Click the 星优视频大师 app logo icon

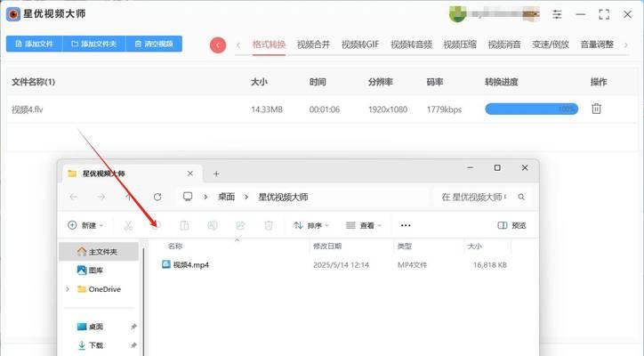(x=13, y=14)
